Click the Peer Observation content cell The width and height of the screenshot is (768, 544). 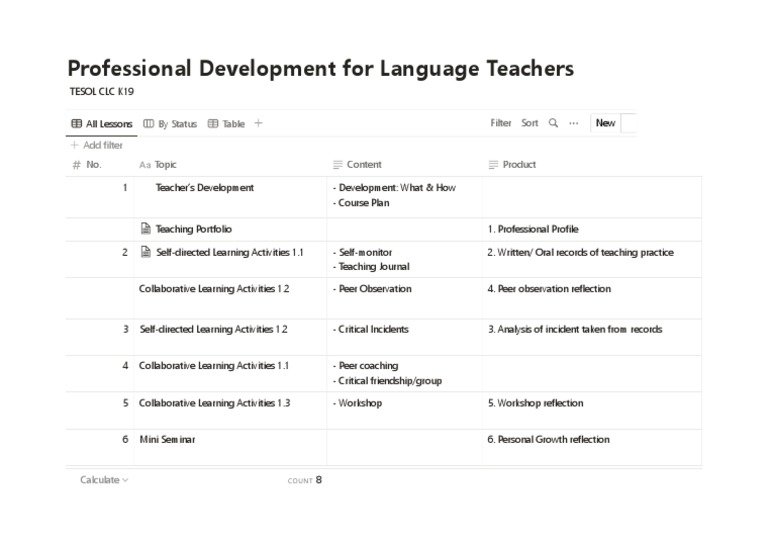click(372, 288)
